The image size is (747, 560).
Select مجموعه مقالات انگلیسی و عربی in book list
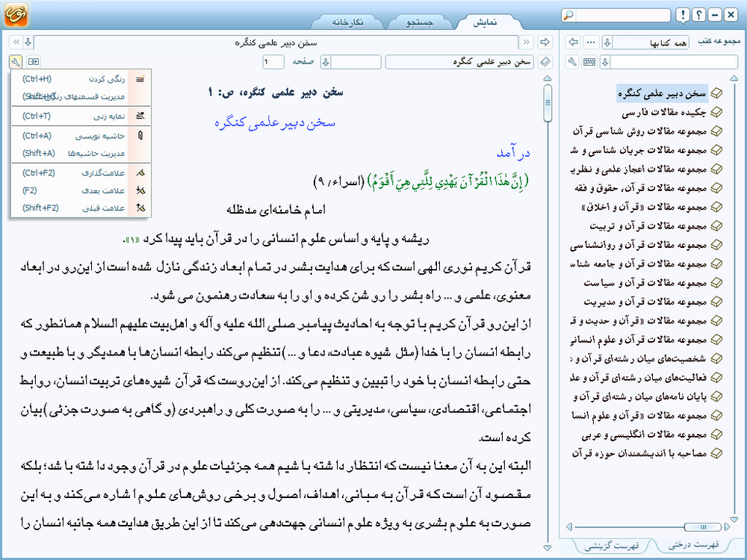(x=644, y=435)
